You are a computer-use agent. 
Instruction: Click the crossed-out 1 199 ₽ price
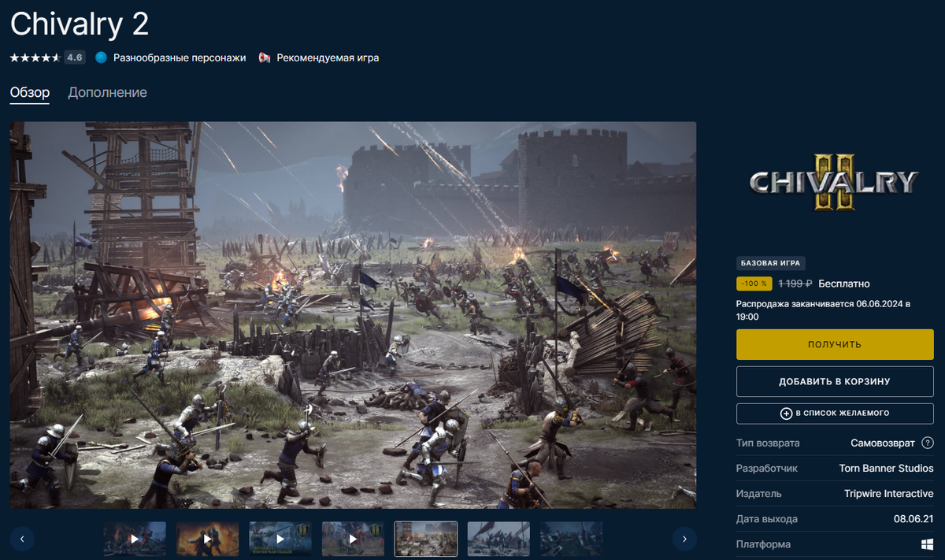[795, 284]
